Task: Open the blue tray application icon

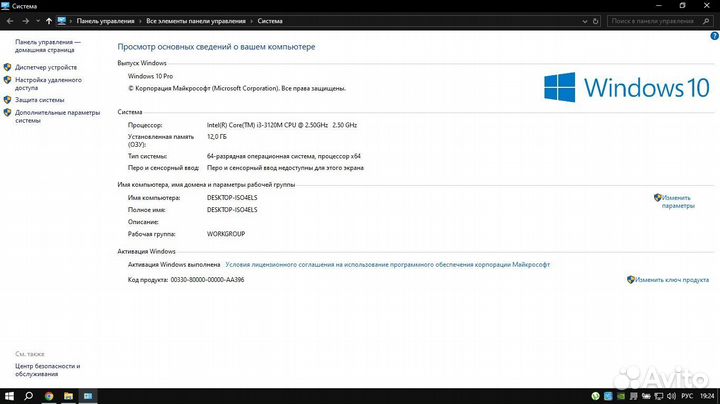Action: tap(608, 396)
